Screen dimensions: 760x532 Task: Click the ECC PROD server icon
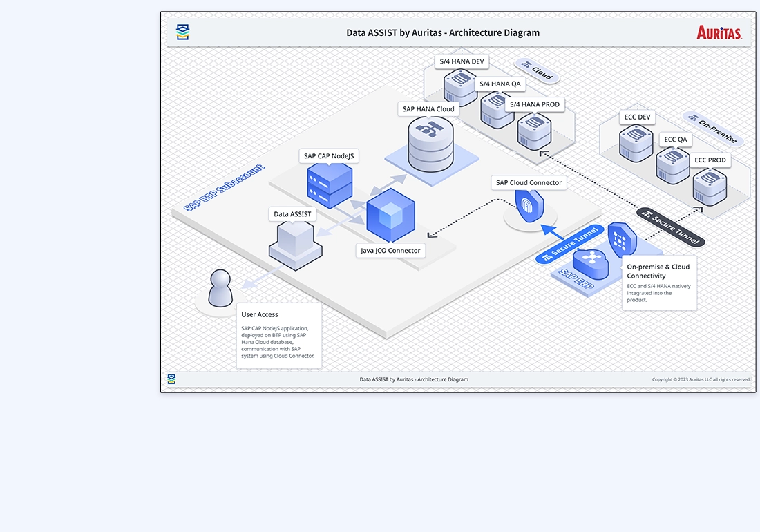710,187
